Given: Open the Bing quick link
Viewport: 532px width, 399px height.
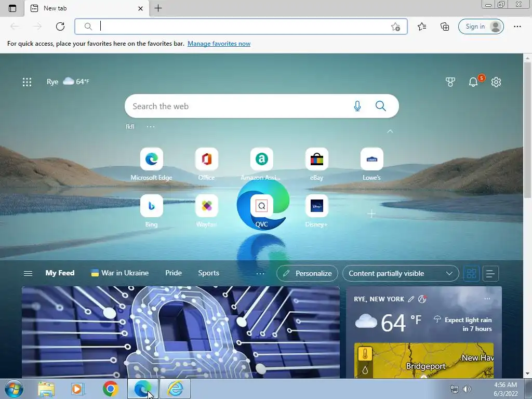Looking at the screenshot, I should click(x=151, y=211).
